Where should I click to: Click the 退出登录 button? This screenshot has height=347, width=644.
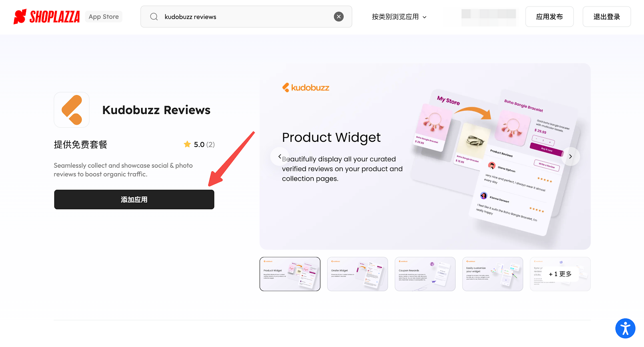coord(607,17)
